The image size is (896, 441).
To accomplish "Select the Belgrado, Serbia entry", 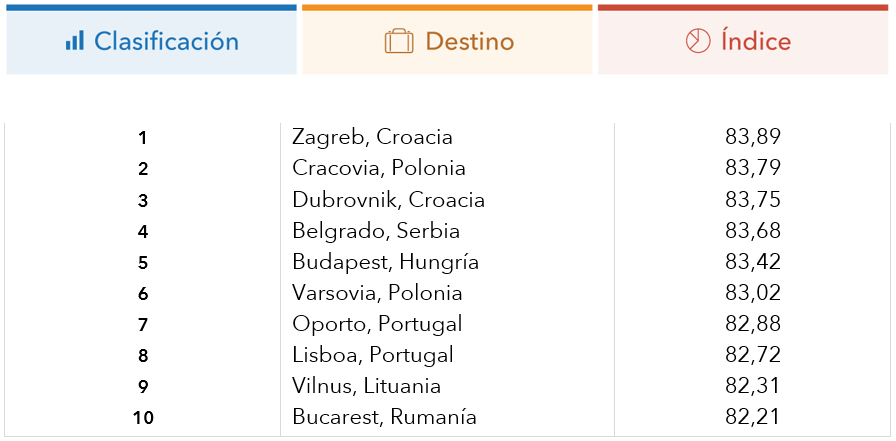I will [x=376, y=231].
